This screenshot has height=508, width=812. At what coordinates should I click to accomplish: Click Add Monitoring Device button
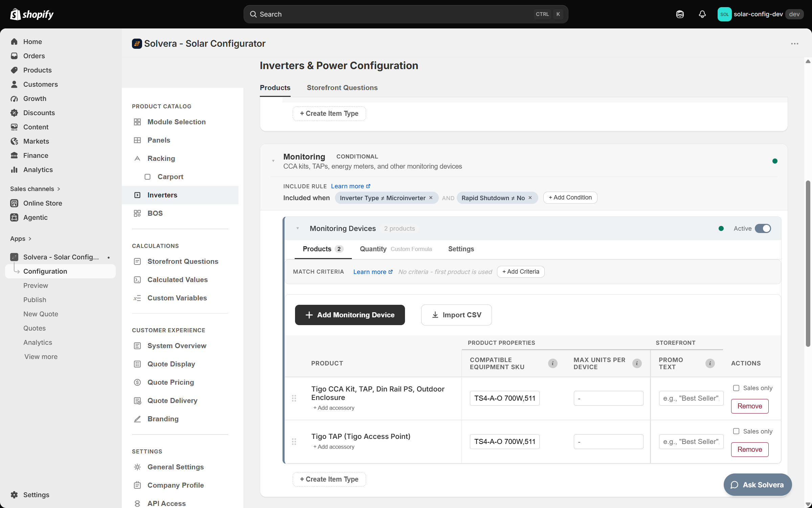350,315
